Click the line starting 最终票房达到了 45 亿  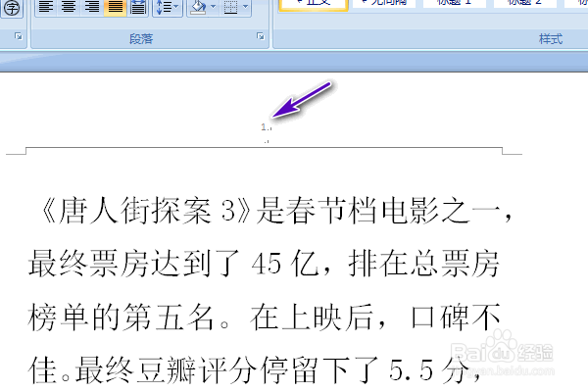(x=264, y=264)
